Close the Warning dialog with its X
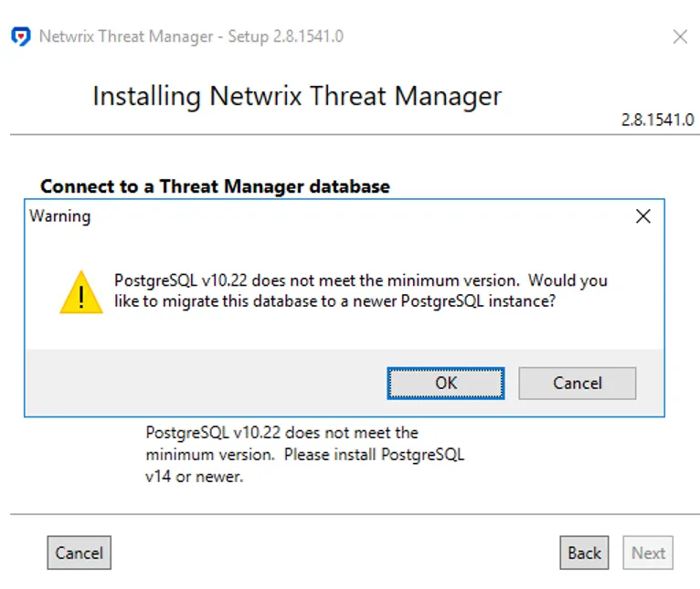Image resolution: width=700 pixels, height=589 pixels. tap(642, 216)
